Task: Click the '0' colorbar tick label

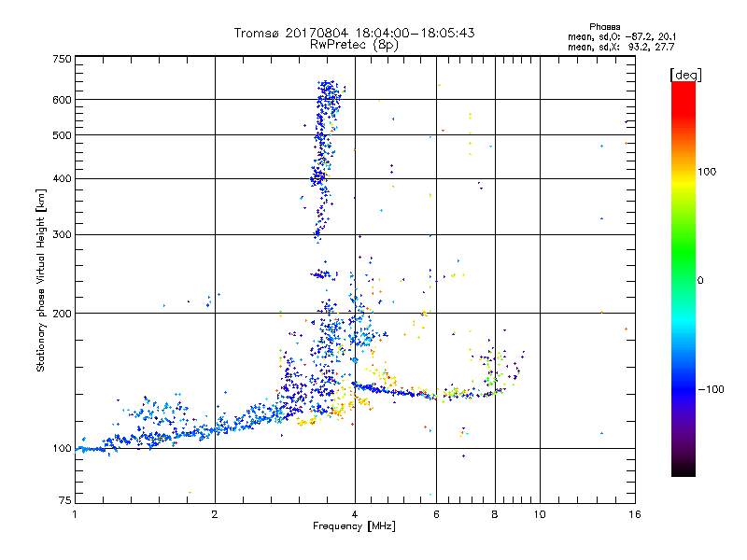Action: (x=700, y=281)
